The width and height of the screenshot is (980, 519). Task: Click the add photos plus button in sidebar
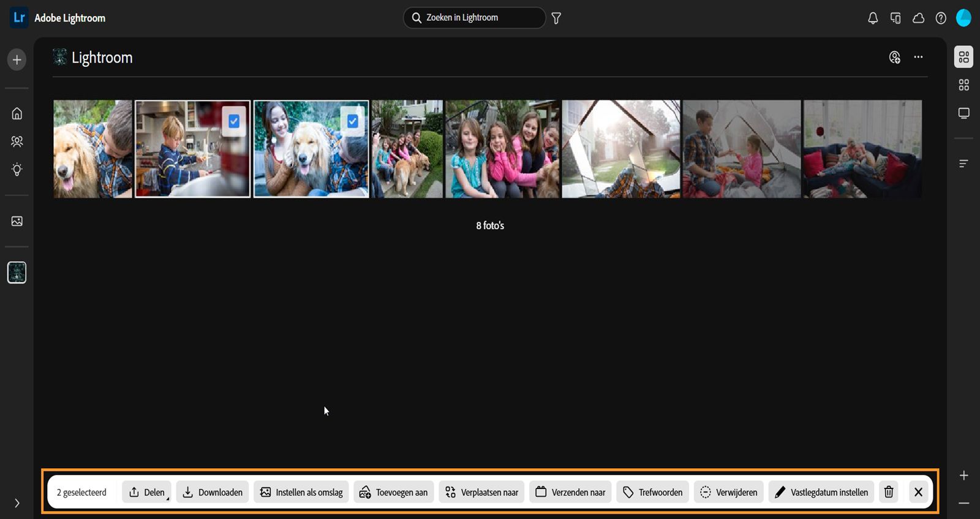tap(17, 59)
